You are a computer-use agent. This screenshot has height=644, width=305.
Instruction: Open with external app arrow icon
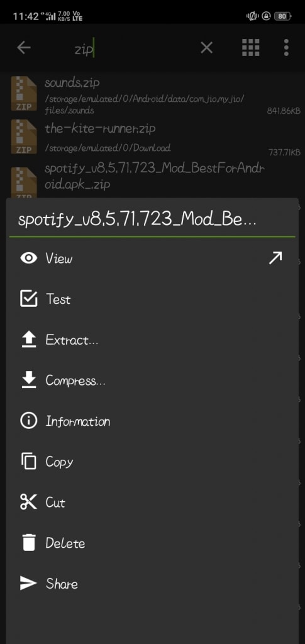coord(275,258)
